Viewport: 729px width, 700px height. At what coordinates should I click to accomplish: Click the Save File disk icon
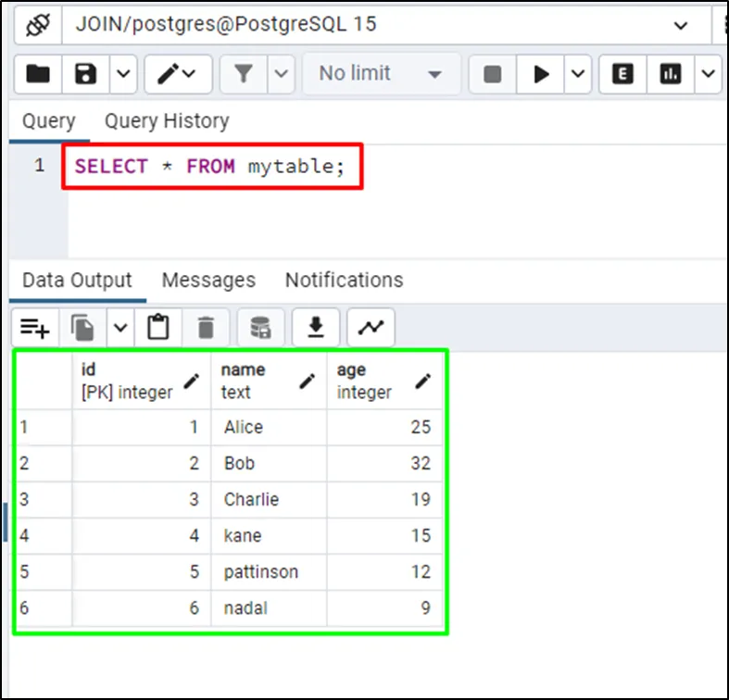[86, 74]
